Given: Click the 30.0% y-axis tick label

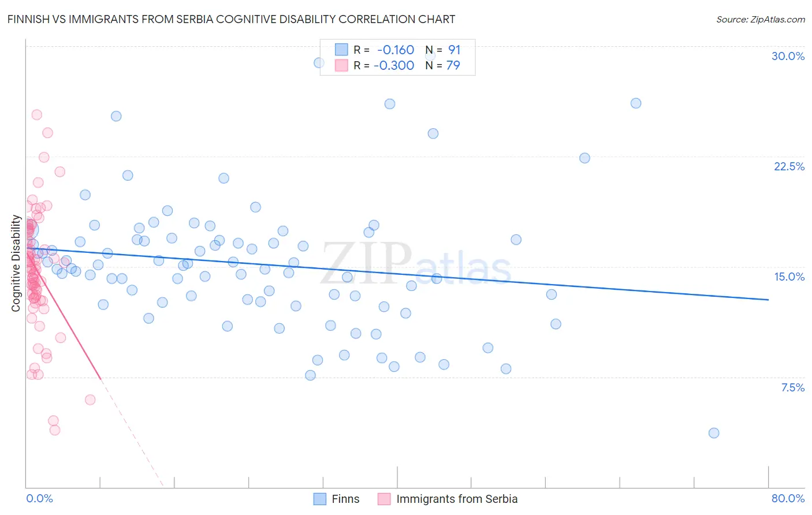Looking at the screenshot, I should point(788,56).
